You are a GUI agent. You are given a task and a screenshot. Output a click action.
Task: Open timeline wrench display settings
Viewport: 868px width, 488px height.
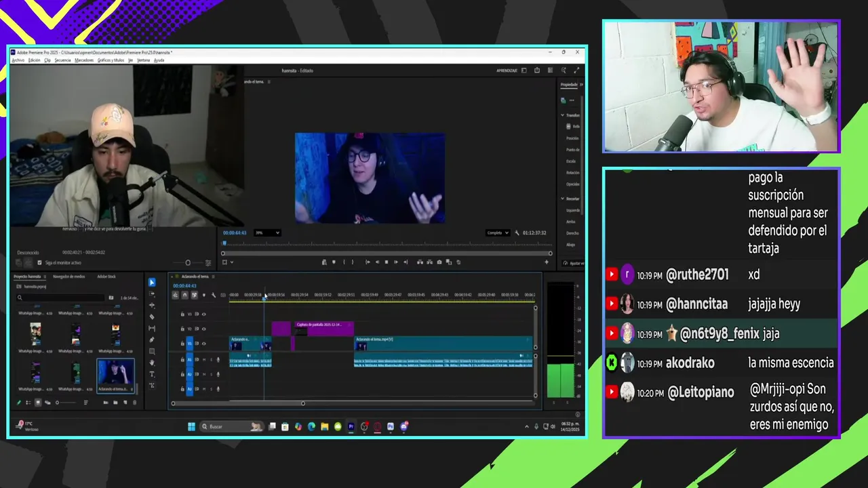[x=214, y=295]
